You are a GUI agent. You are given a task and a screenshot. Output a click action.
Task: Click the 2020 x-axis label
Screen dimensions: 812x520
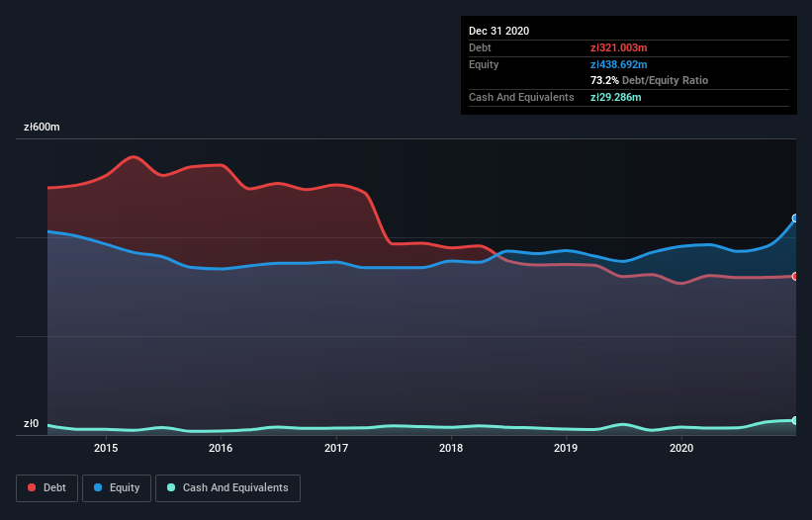coord(681,448)
